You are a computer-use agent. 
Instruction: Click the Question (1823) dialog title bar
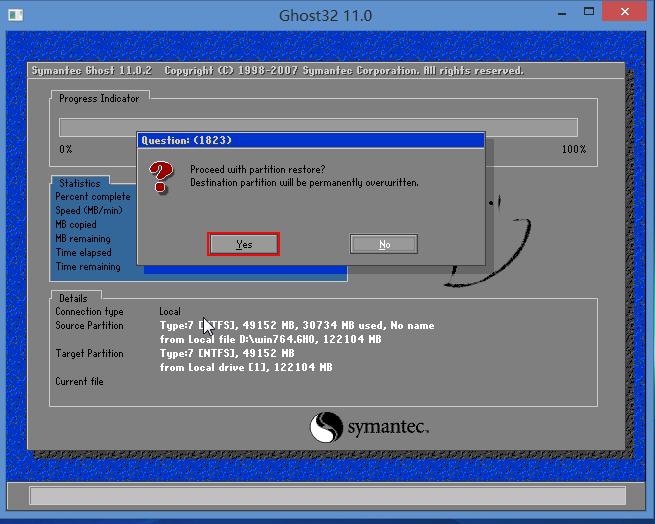(310, 140)
